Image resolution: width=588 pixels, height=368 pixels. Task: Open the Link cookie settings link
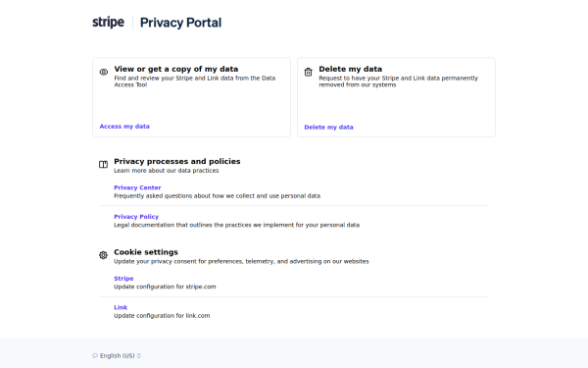(121, 307)
